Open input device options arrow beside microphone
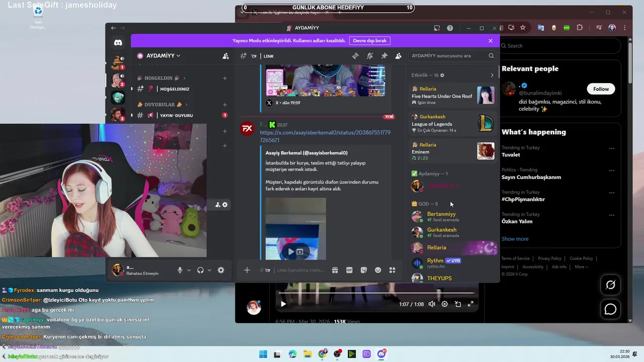Screen dimensions: 644x362 (189, 270)
